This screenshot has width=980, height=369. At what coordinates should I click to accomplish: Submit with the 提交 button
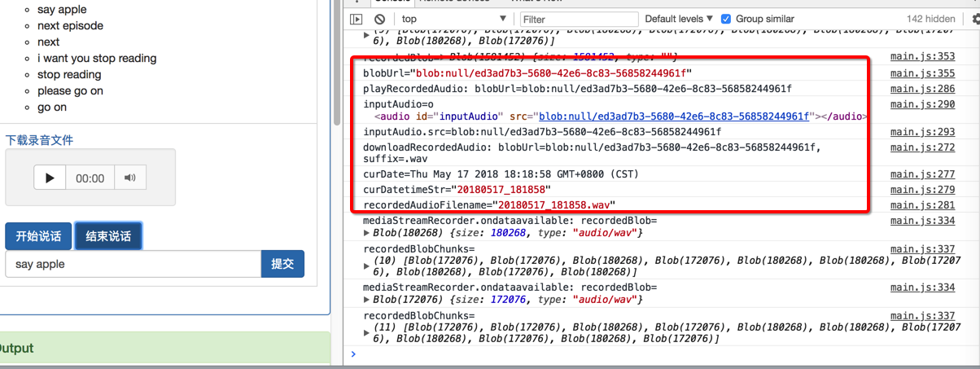282,264
